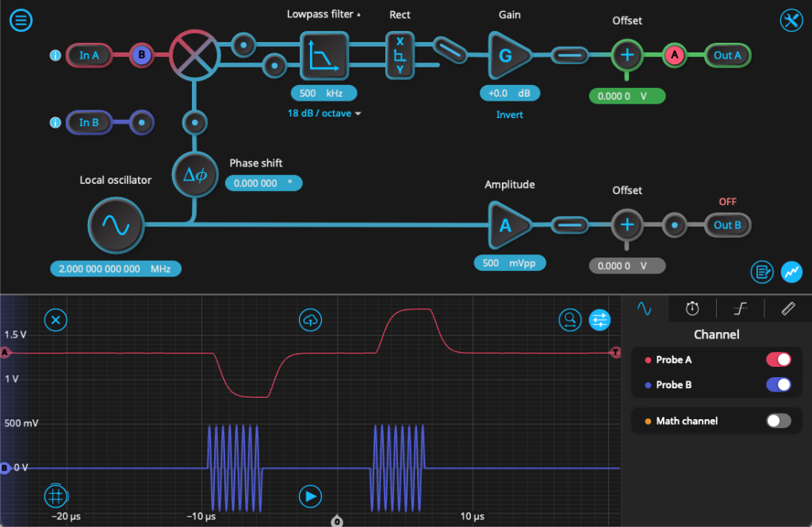Close the oscilloscope panel with X
812x527 pixels.
(x=56, y=320)
